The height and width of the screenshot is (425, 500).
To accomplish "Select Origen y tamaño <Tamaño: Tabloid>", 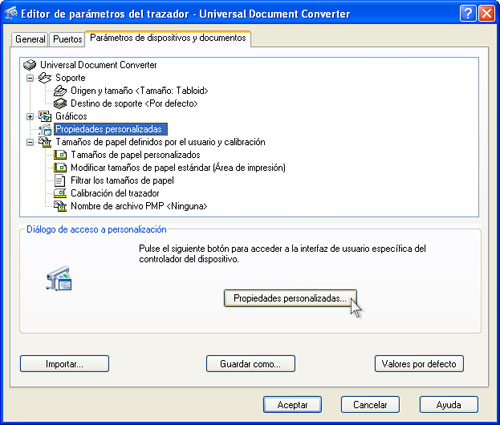I will pos(139,91).
